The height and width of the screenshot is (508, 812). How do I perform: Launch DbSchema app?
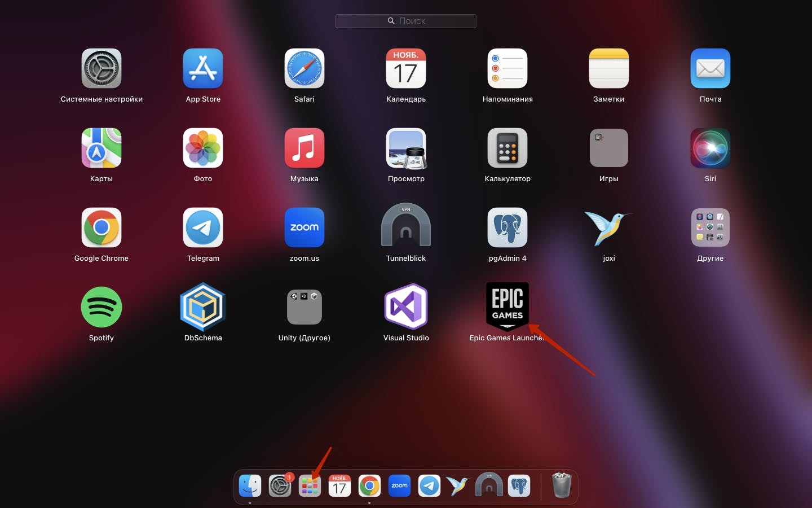pos(203,307)
